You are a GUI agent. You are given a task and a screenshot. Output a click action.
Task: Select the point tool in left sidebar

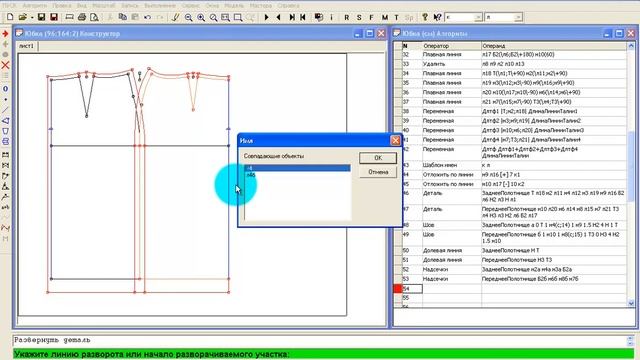pyautogui.click(x=5, y=99)
